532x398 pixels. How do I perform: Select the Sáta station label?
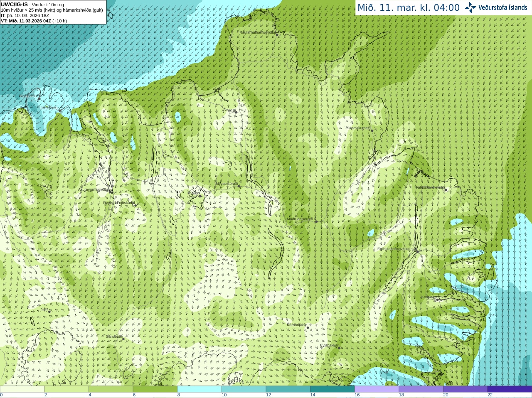[44, 309]
